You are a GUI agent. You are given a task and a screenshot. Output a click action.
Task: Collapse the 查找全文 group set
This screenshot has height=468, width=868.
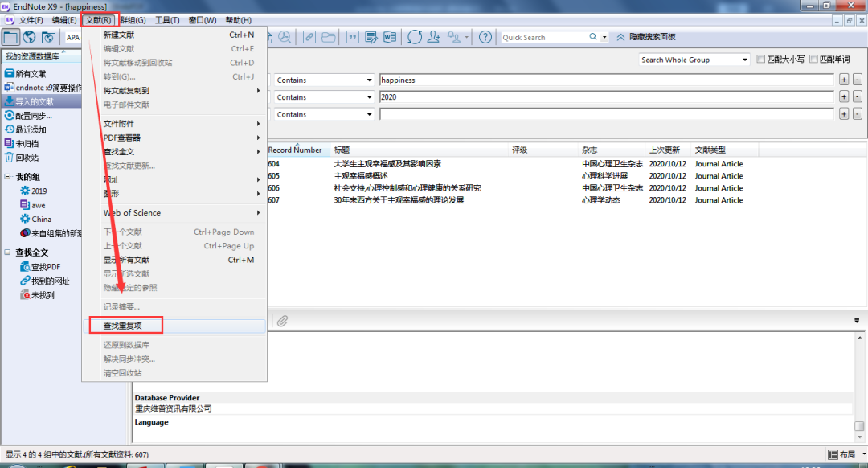click(8, 252)
